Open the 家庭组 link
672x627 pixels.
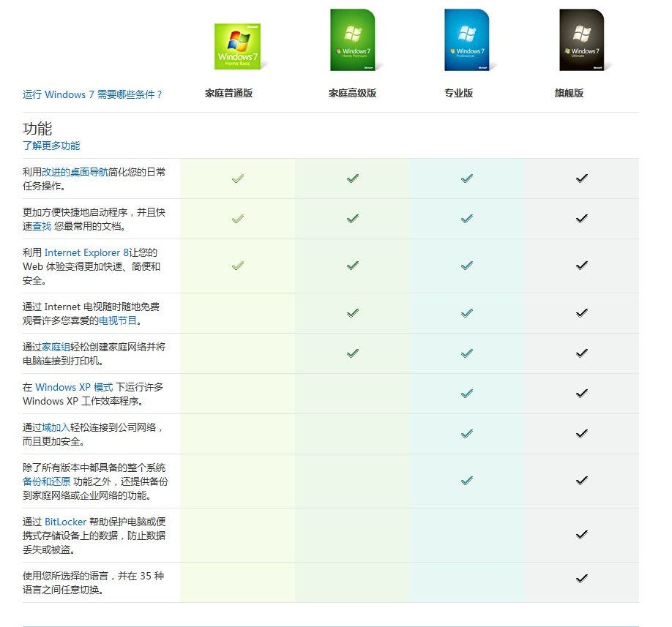[x=56, y=347]
